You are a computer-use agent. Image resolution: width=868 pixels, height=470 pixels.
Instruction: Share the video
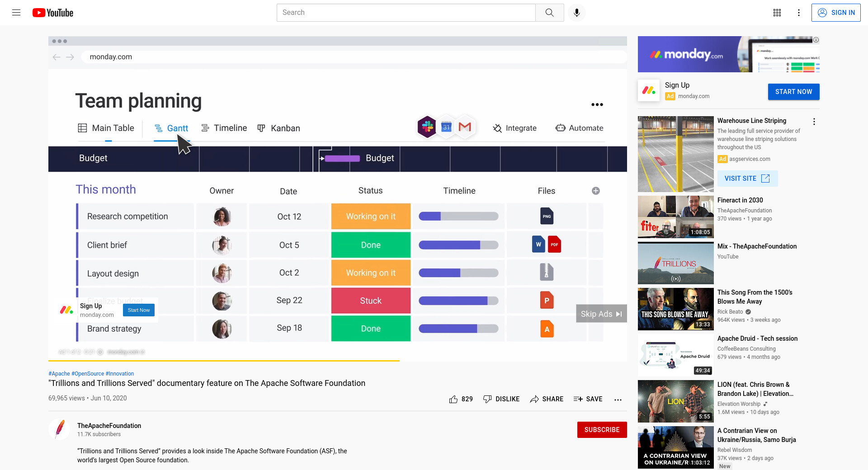(547, 399)
